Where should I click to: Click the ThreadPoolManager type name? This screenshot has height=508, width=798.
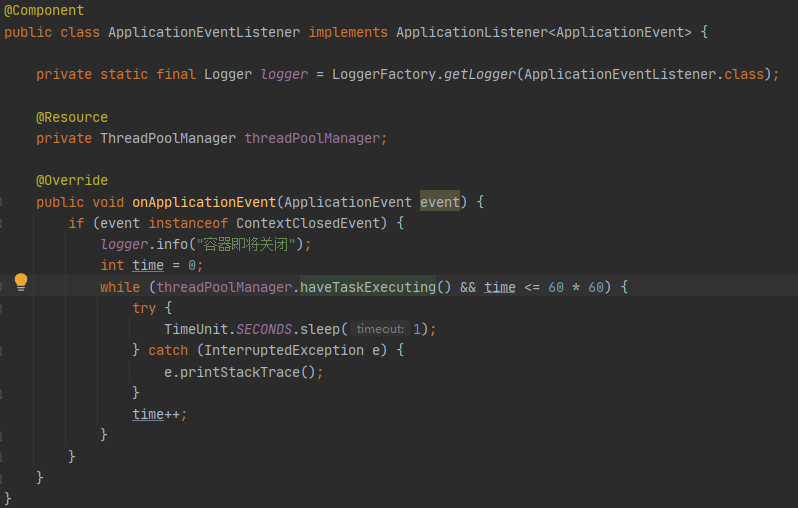pyautogui.click(x=168, y=138)
